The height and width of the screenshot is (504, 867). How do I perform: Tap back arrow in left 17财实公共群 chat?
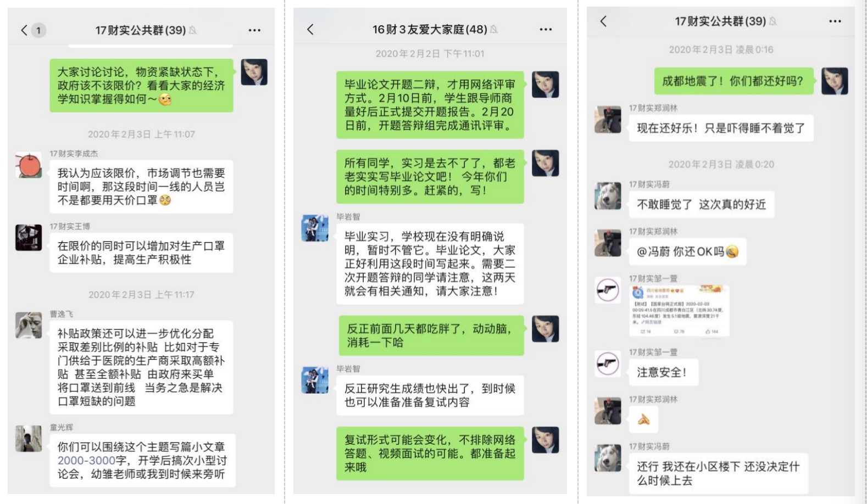pyautogui.click(x=24, y=30)
